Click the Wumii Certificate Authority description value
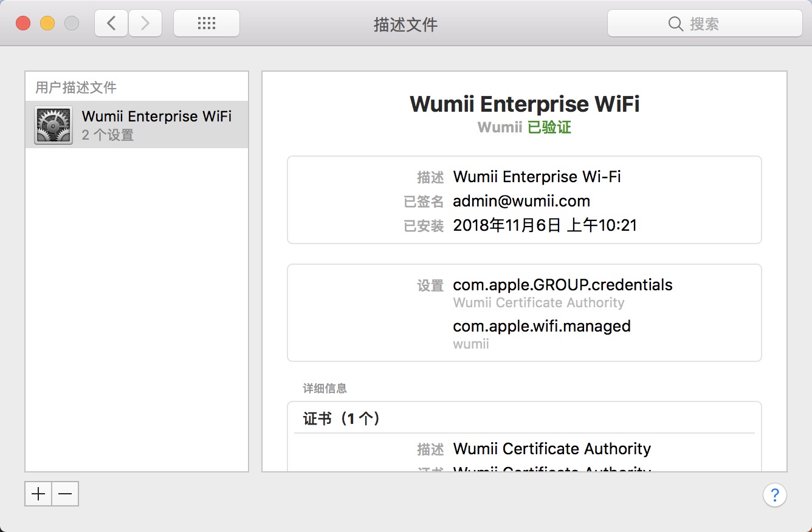This screenshot has width=812, height=532. coord(552,449)
